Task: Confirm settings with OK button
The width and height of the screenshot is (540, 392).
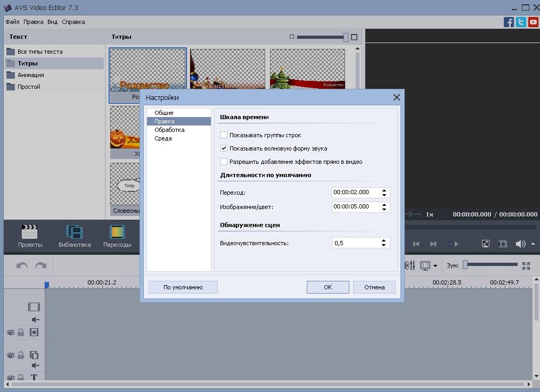Action: (328, 287)
